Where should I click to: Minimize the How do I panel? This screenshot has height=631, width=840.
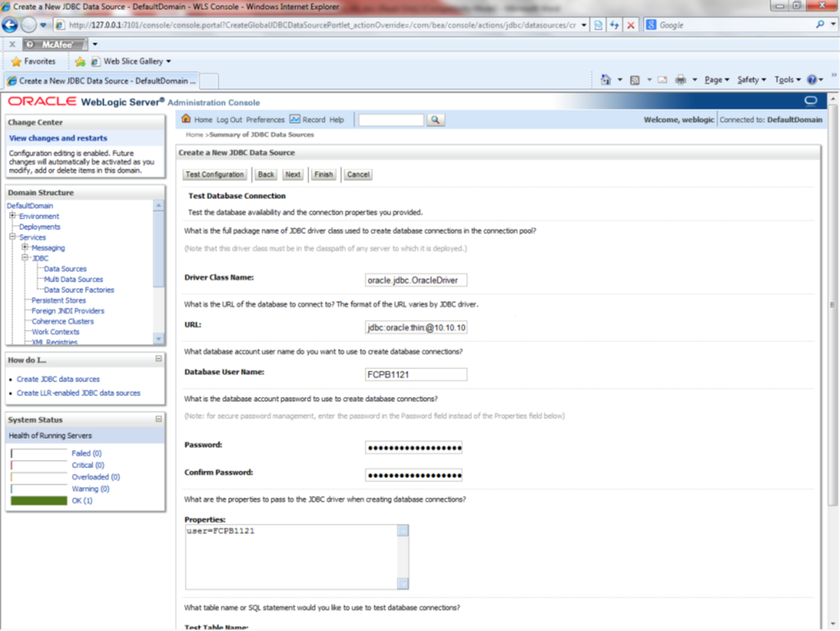[159, 358]
